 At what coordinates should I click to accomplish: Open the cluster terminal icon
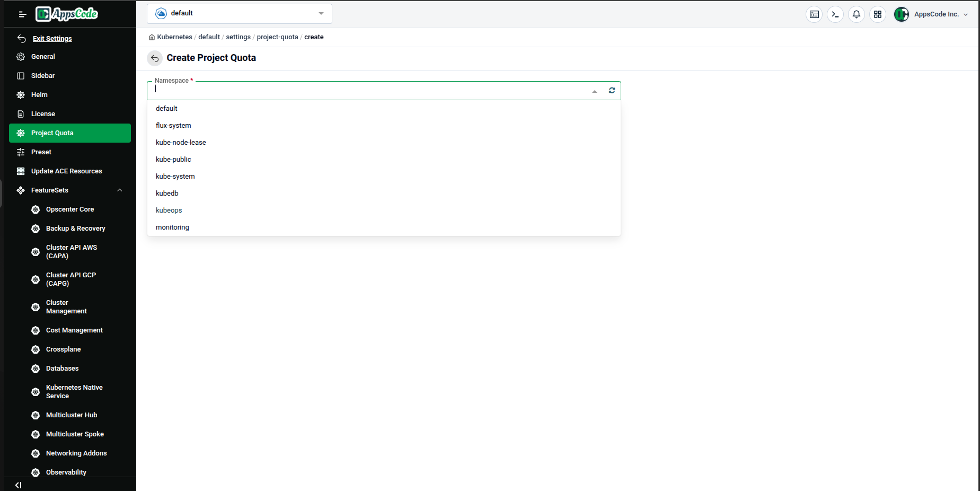pyautogui.click(x=835, y=14)
